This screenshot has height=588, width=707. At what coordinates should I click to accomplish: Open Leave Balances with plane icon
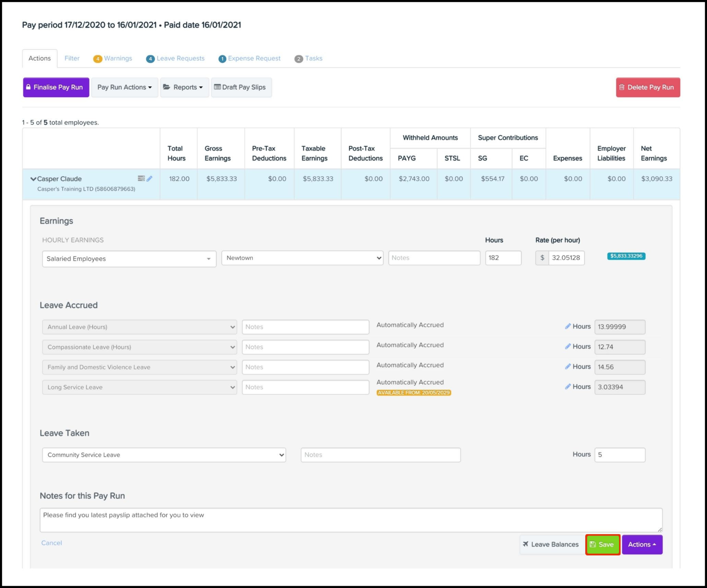pyautogui.click(x=551, y=544)
